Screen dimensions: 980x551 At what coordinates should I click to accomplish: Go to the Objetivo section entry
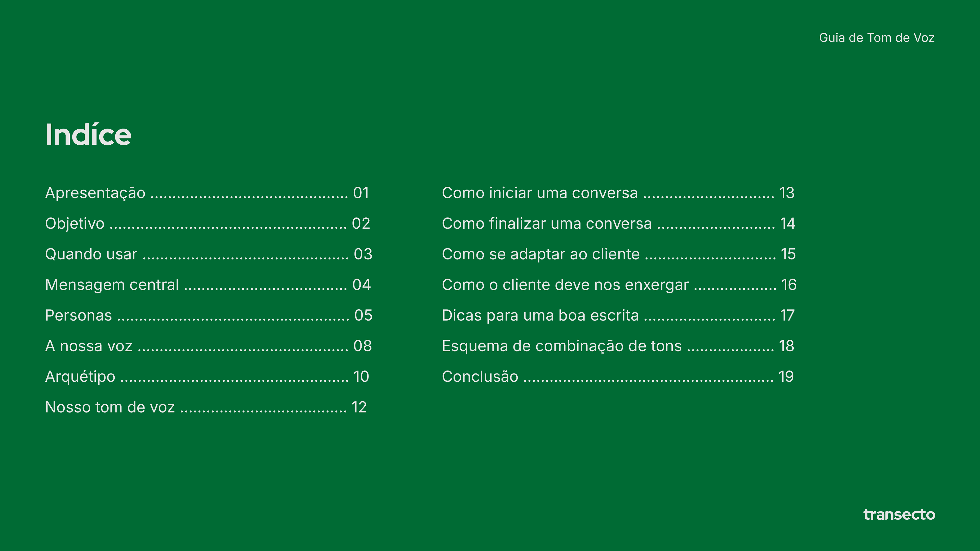(208, 224)
